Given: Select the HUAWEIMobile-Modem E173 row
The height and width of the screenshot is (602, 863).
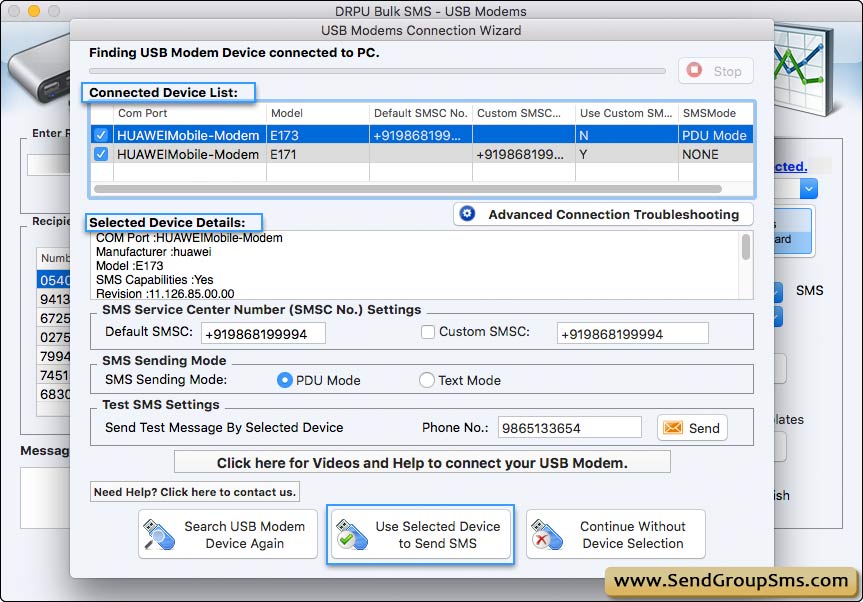Looking at the screenshot, I should click(x=422, y=135).
